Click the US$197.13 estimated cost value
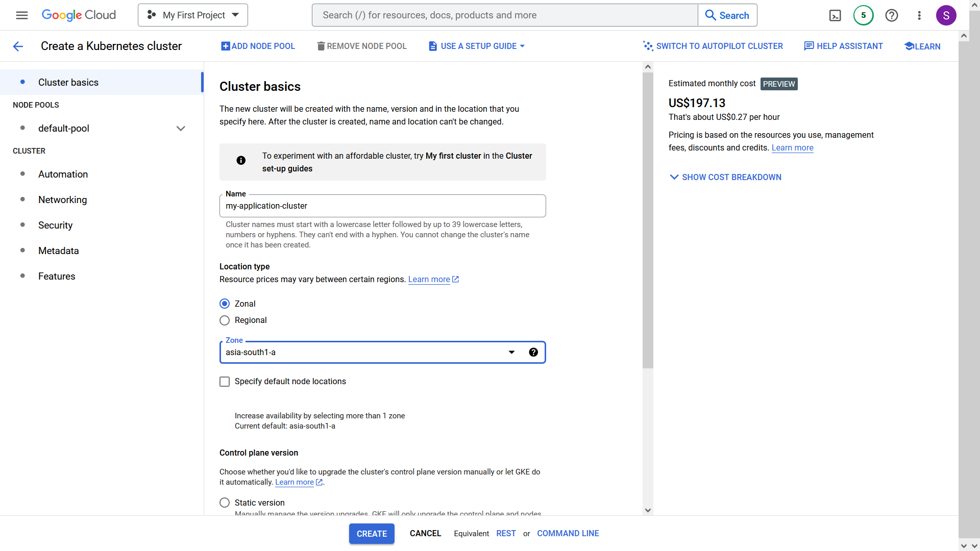The image size is (980, 551). coord(697,103)
